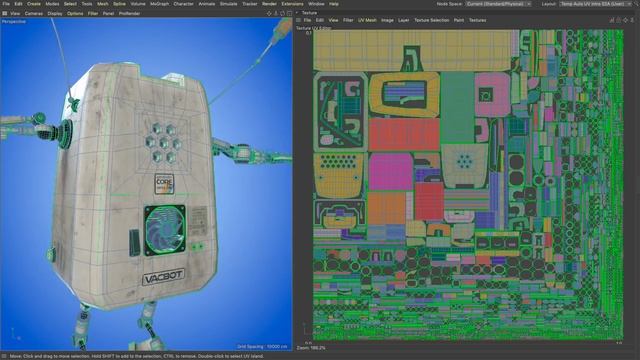This screenshot has height=360, width=640.
Task: Select the Texture panel tab
Action: point(309,13)
